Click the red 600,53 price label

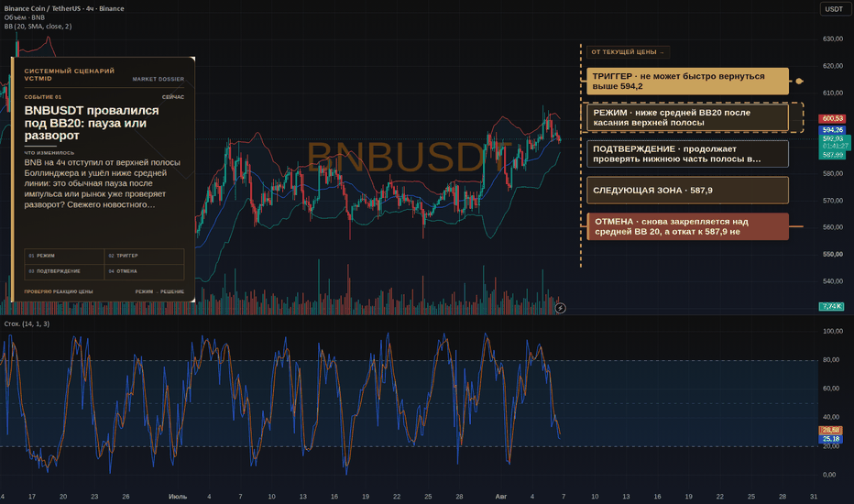coord(832,119)
